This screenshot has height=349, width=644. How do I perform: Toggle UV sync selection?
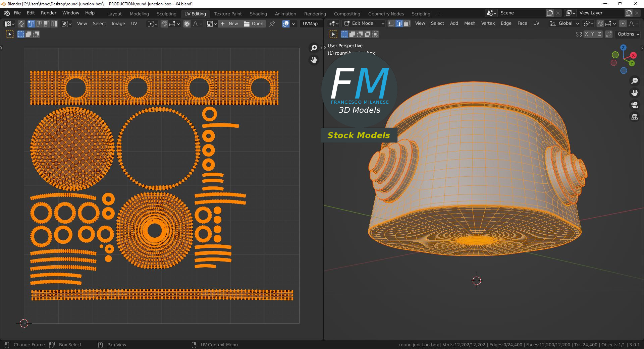tap(21, 24)
